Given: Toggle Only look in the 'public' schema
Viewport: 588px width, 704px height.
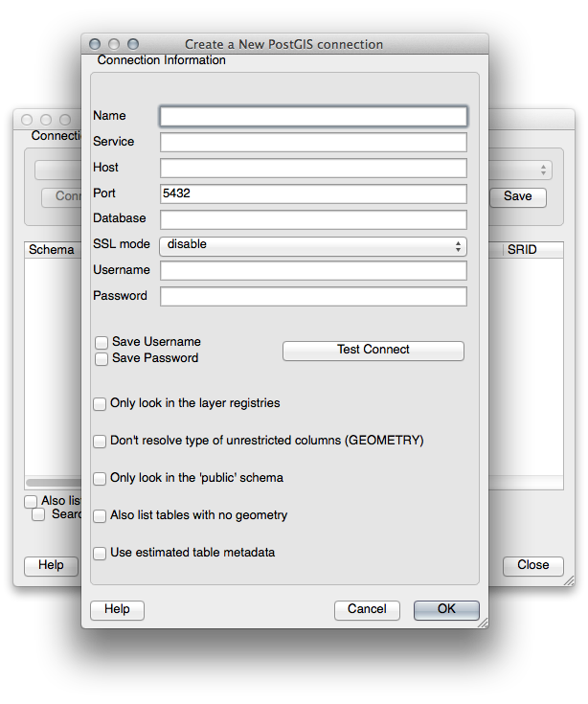Looking at the screenshot, I should tap(100, 478).
